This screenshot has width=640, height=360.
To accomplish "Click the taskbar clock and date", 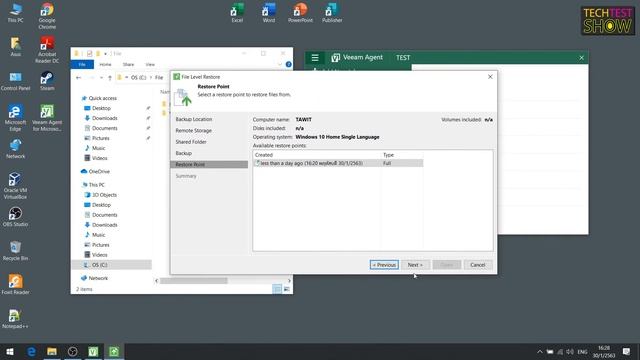I will click(x=604, y=351).
